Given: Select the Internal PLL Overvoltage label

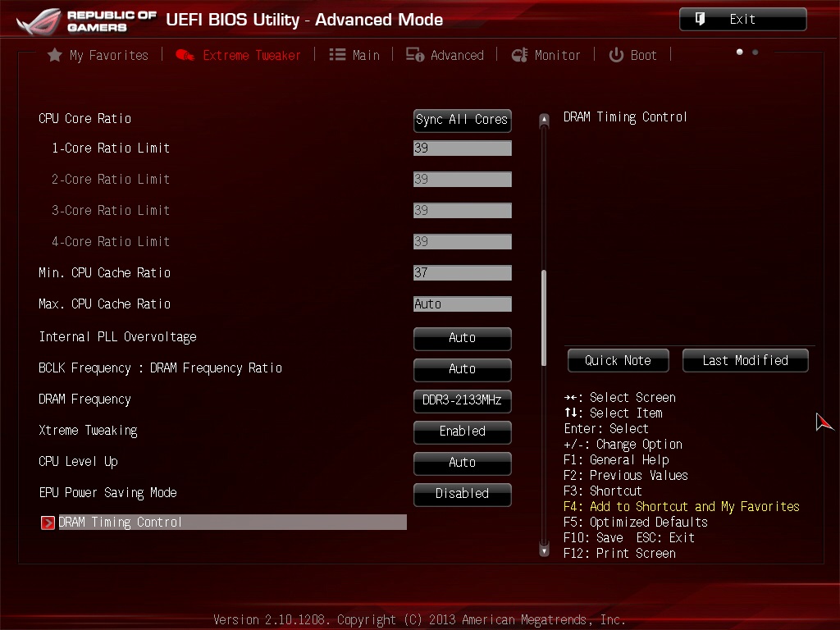Looking at the screenshot, I should 118,337.
